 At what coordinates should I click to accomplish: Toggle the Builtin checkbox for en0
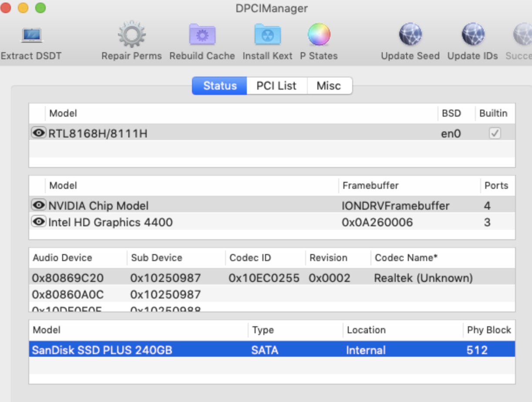pos(495,133)
